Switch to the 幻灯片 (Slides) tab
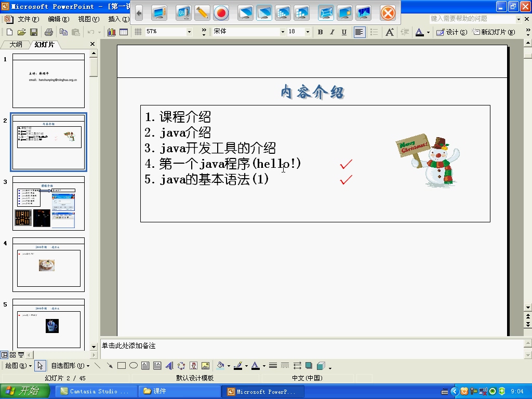The height and width of the screenshot is (399, 532). [45, 45]
